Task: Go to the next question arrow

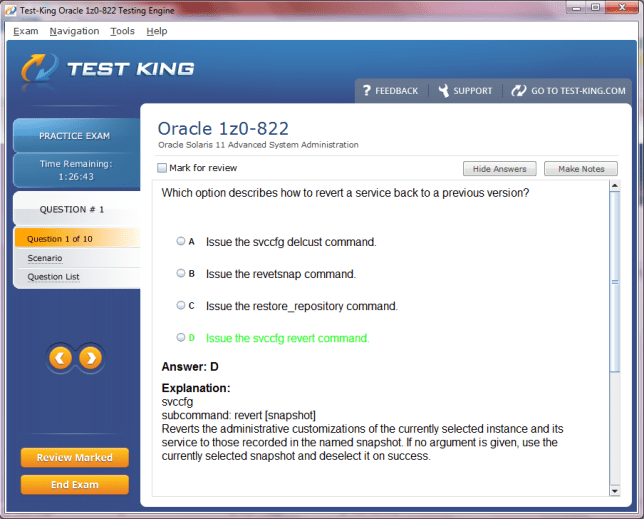Action: (91, 358)
